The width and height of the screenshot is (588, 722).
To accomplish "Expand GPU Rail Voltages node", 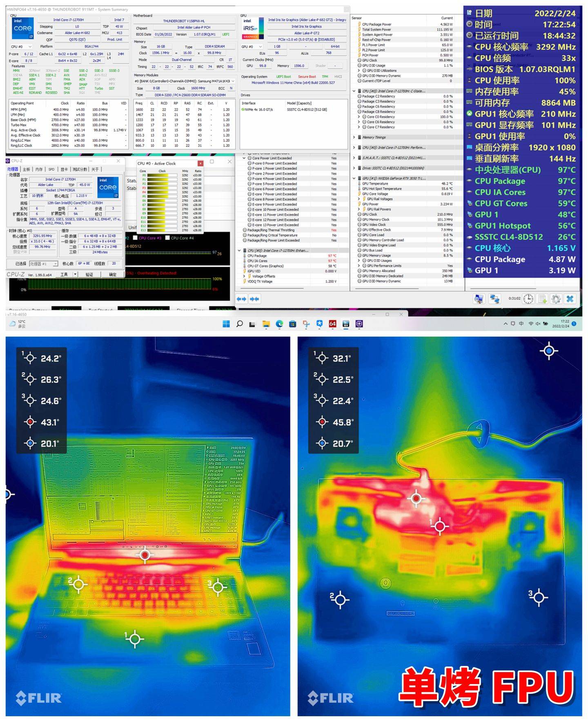I will pyautogui.click(x=359, y=199).
